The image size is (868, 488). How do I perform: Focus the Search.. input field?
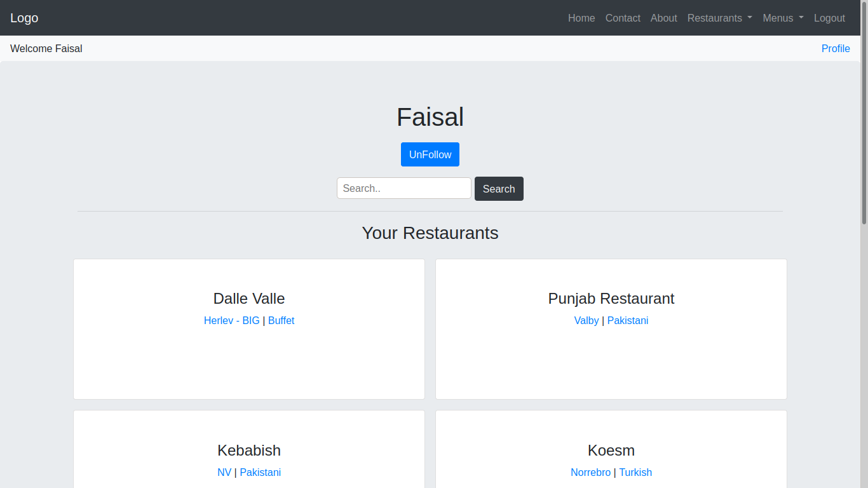click(404, 188)
